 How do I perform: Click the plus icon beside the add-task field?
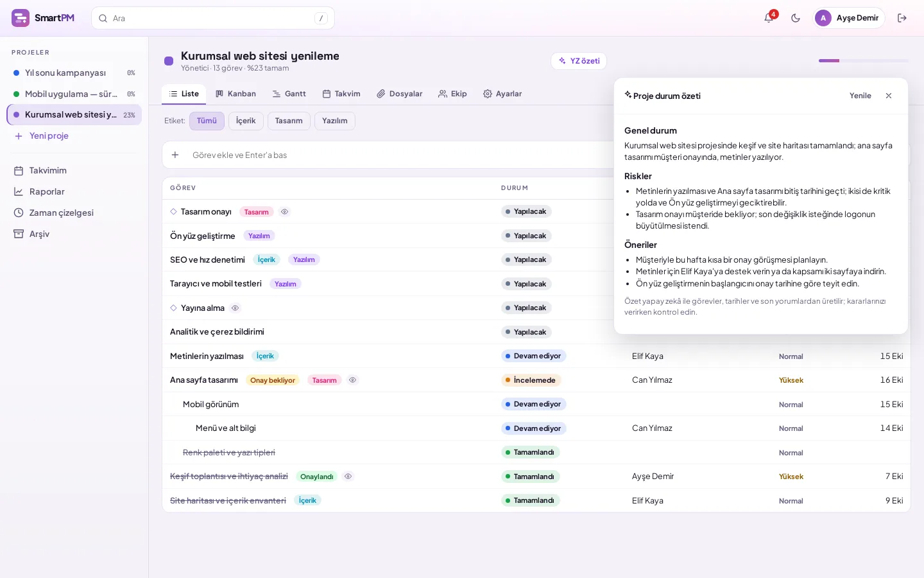pos(175,155)
